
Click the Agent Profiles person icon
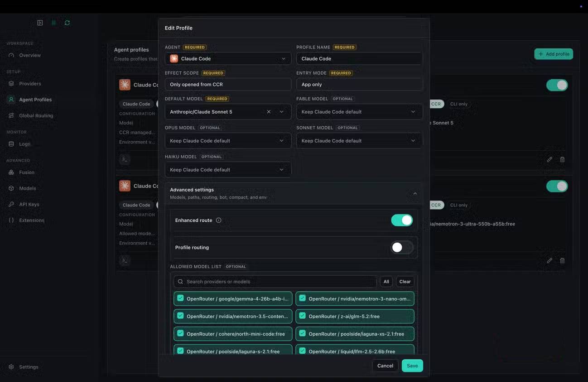point(11,100)
